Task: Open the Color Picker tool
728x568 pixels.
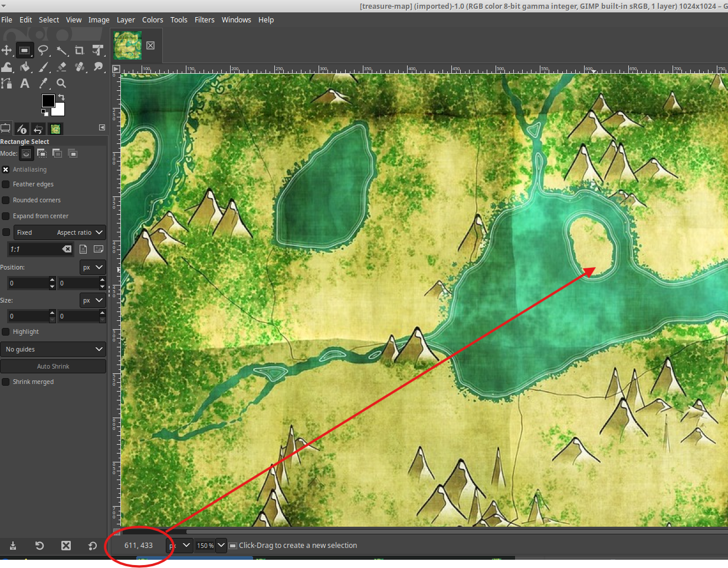Action: click(43, 83)
